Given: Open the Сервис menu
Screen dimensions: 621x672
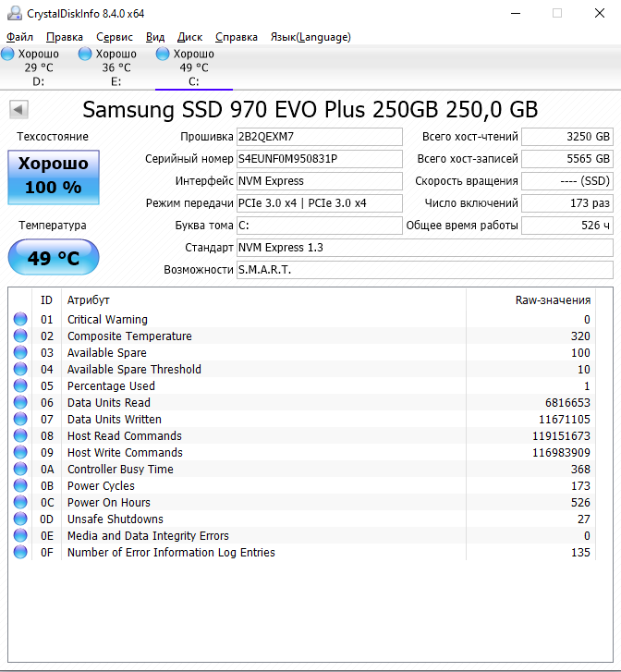Looking at the screenshot, I should tap(115, 37).
